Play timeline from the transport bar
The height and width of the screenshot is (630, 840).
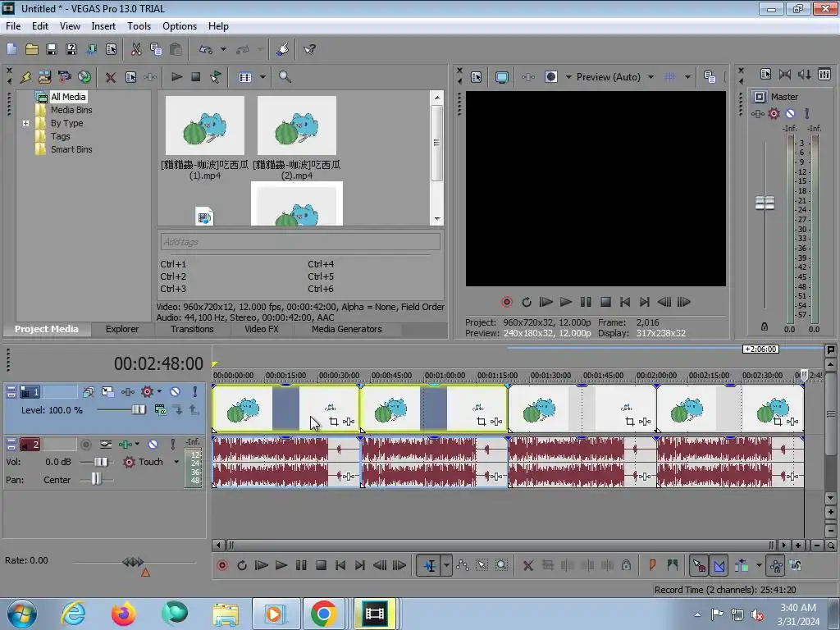pos(281,565)
